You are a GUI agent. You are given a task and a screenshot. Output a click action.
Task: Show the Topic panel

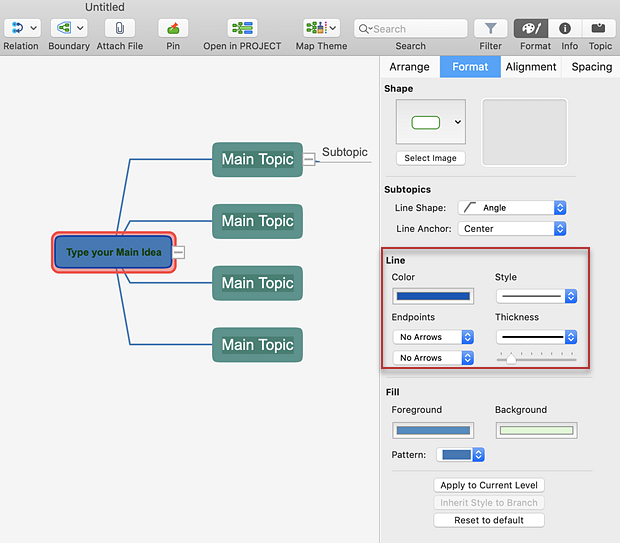point(600,29)
